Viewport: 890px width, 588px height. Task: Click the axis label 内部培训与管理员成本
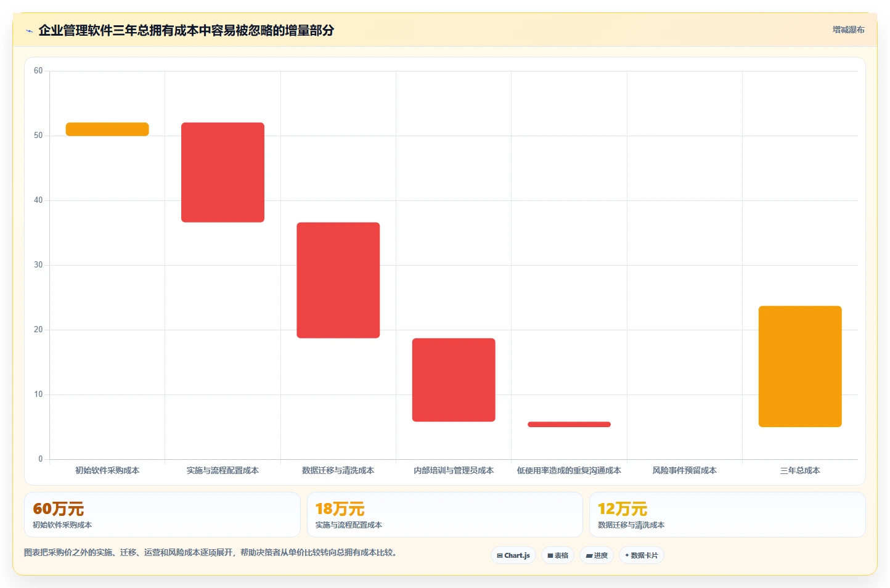pyautogui.click(x=454, y=470)
